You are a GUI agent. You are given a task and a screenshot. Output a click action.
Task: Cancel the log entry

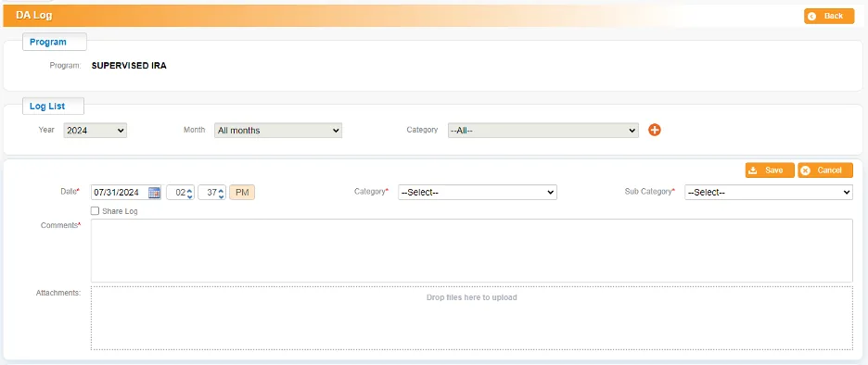tap(824, 170)
